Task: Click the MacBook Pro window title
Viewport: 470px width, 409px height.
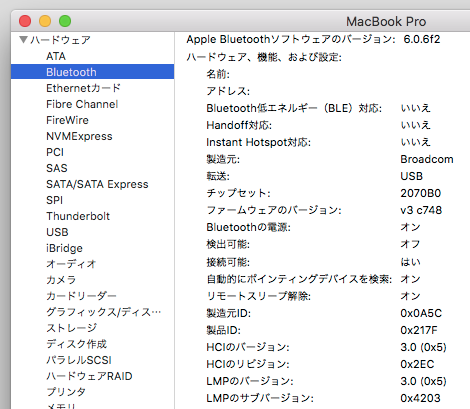Action: pos(386,22)
